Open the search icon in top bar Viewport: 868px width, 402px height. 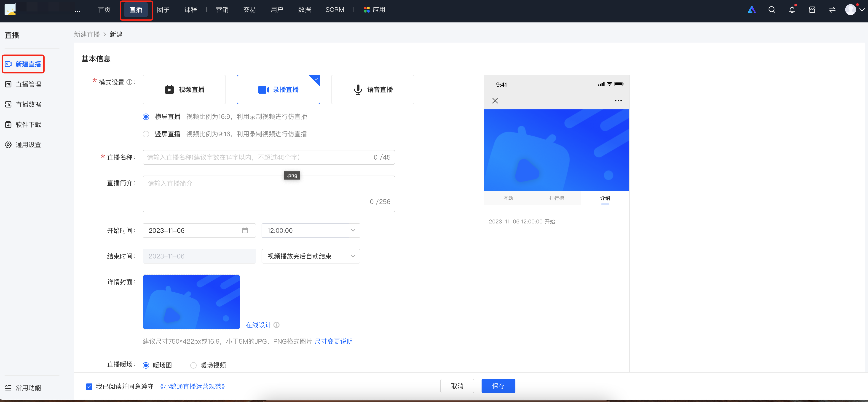(772, 10)
